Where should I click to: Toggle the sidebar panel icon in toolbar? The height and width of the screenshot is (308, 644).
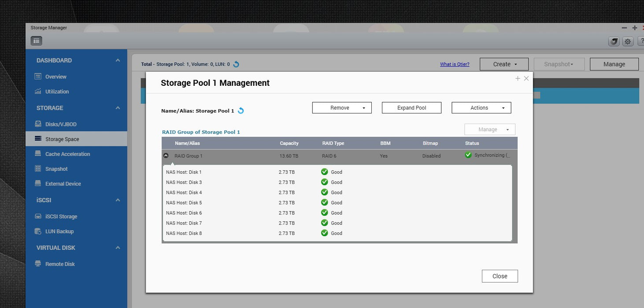coord(36,41)
